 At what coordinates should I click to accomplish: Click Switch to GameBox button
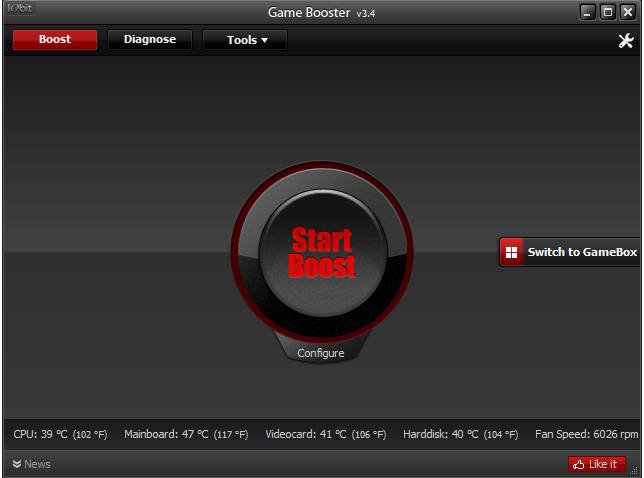click(x=570, y=252)
